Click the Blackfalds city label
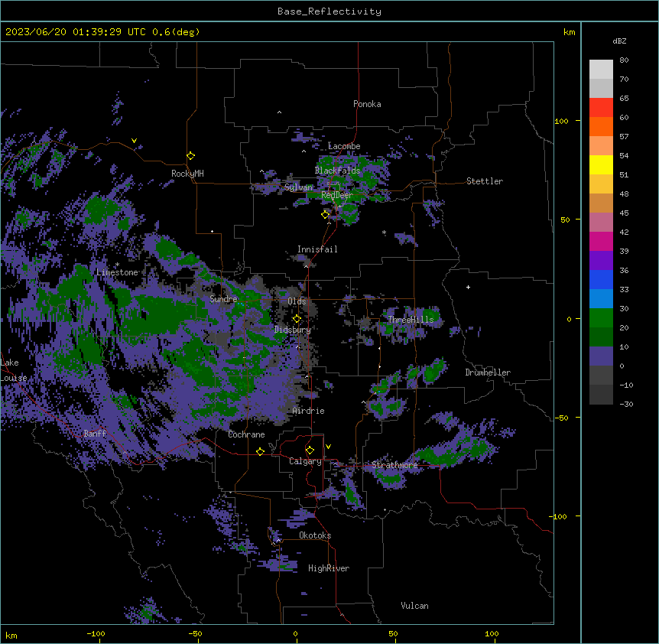 tap(337, 171)
